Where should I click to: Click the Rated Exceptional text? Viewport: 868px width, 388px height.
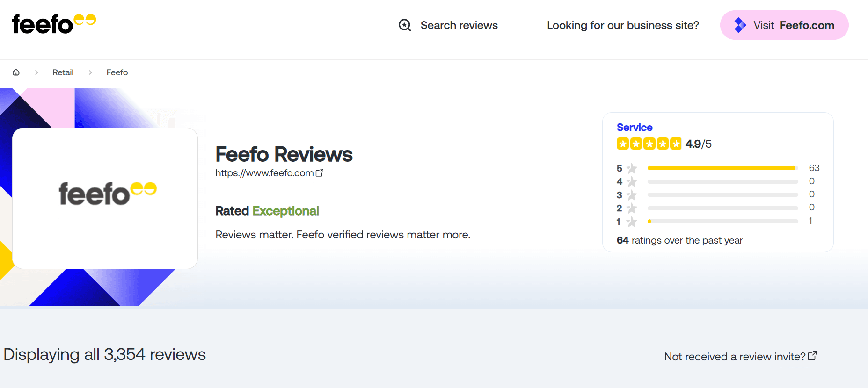click(x=267, y=211)
